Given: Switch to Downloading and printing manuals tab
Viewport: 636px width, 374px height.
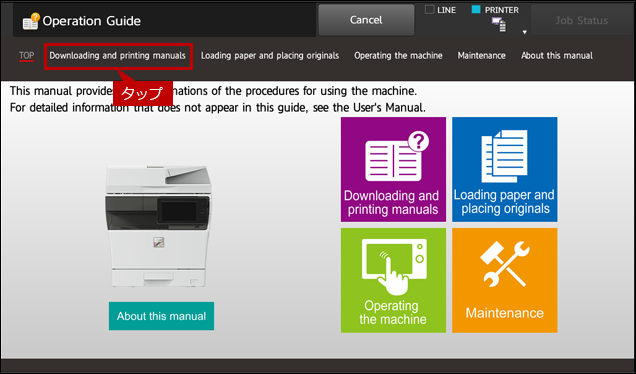Looking at the screenshot, I should point(118,56).
